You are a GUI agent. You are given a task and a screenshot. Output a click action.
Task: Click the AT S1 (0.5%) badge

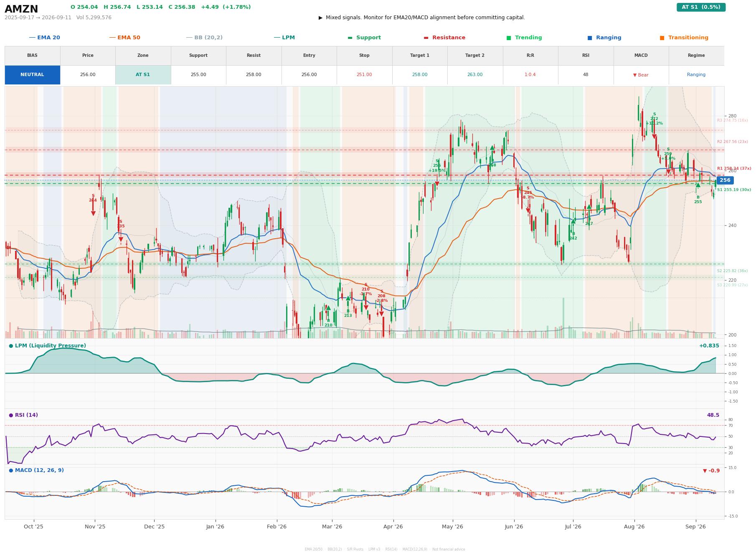click(701, 7)
